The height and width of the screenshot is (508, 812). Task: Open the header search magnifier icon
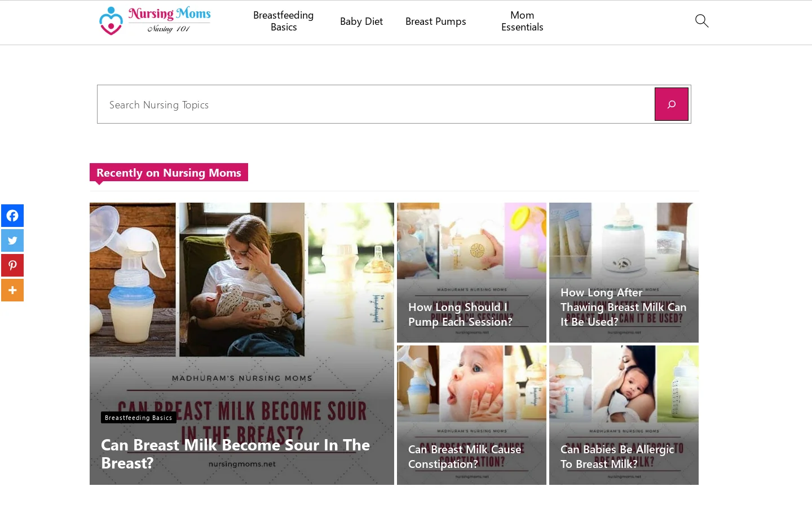(x=701, y=21)
